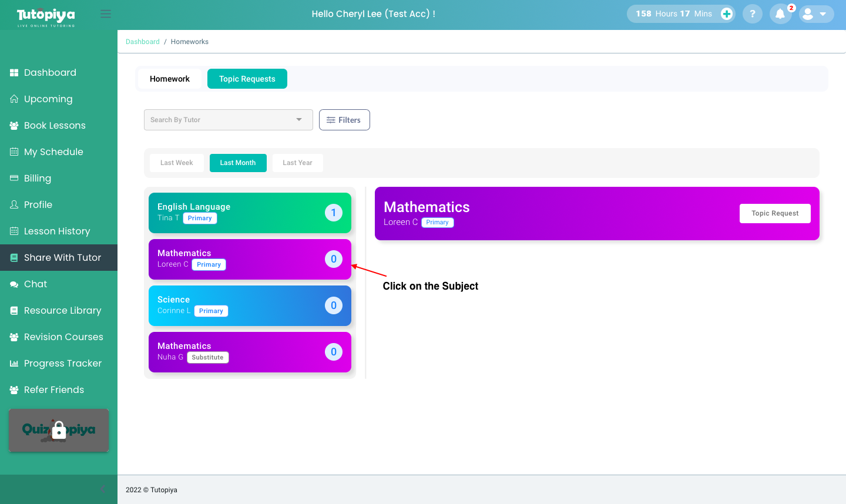Open the help question mark icon
This screenshot has width=846, height=504.
click(752, 14)
